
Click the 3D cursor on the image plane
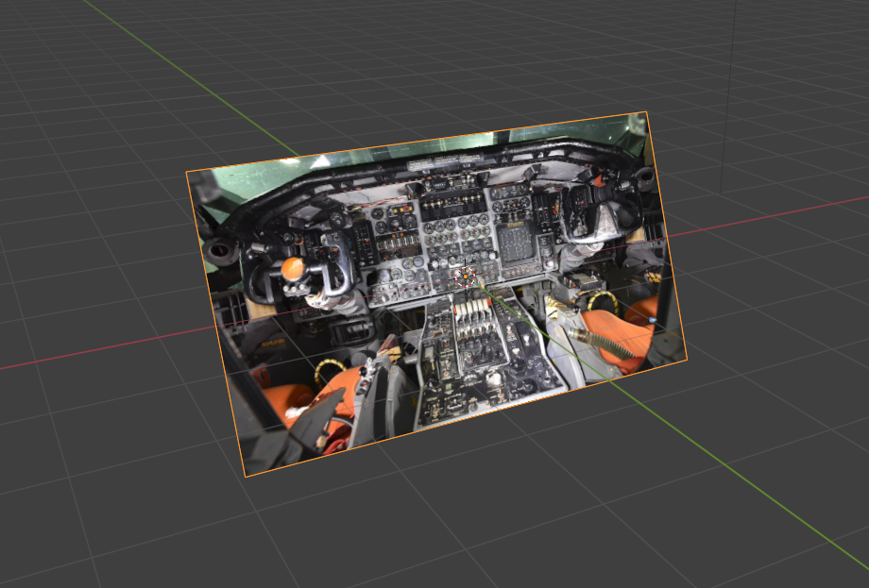(464, 277)
